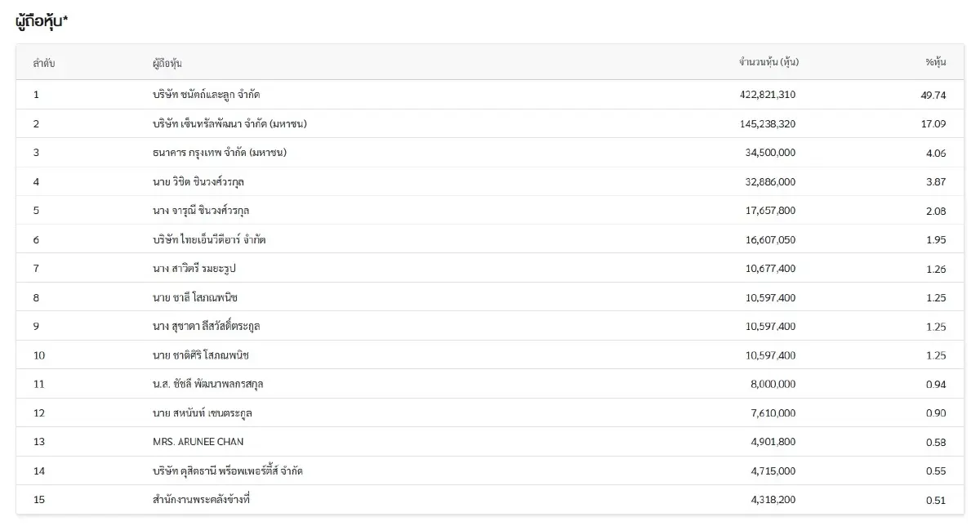Click shareholder นาง จารุณี ชินวงศ์วรกุล

(x=200, y=211)
